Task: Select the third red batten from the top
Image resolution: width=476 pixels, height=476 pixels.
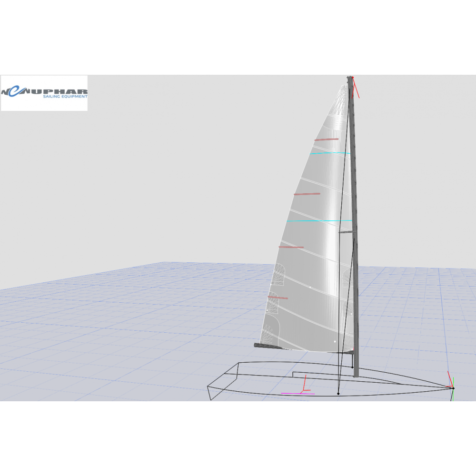Action: [x=291, y=247]
